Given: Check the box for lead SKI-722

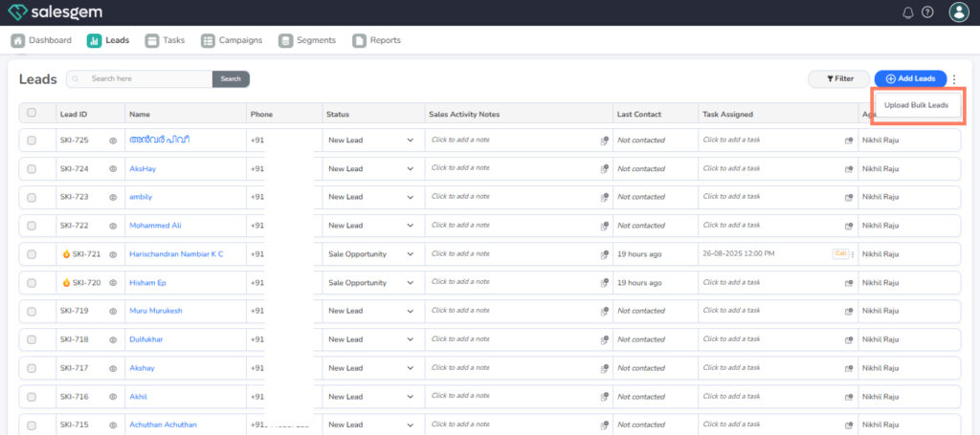Looking at the screenshot, I should coord(32,226).
